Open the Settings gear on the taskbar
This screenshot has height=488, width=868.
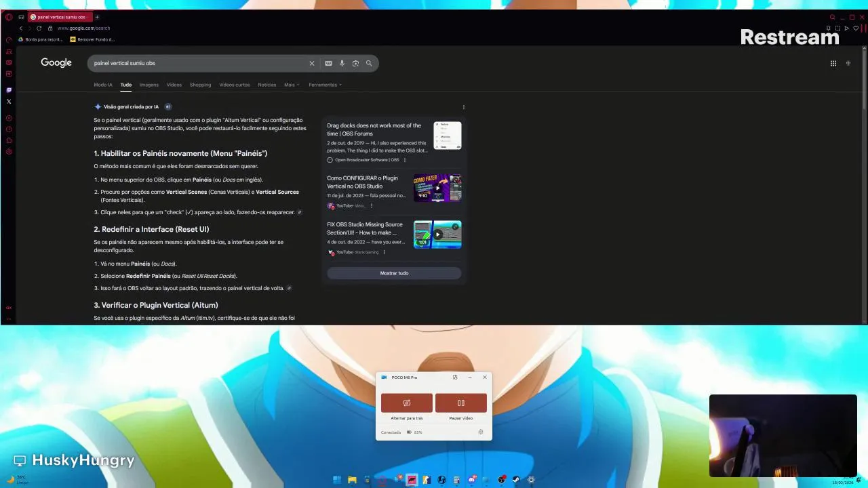[x=531, y=480]
